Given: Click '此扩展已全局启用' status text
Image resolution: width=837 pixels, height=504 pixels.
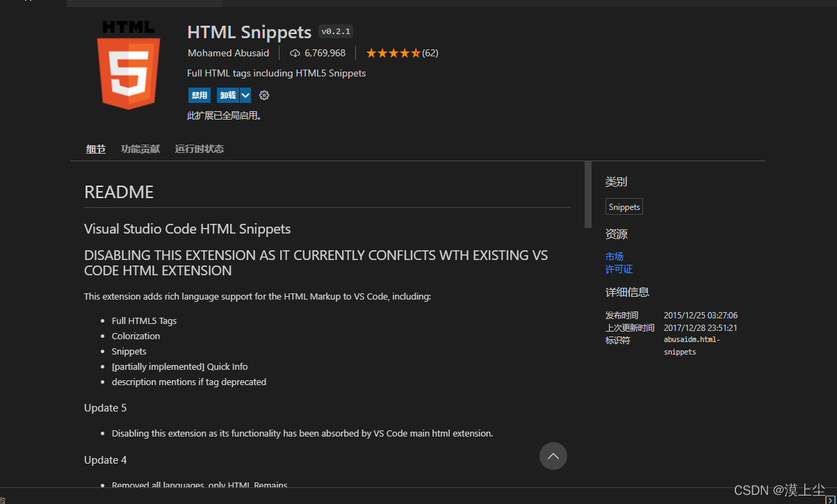Looking at the screenshot, I should [x=225, y=116].
